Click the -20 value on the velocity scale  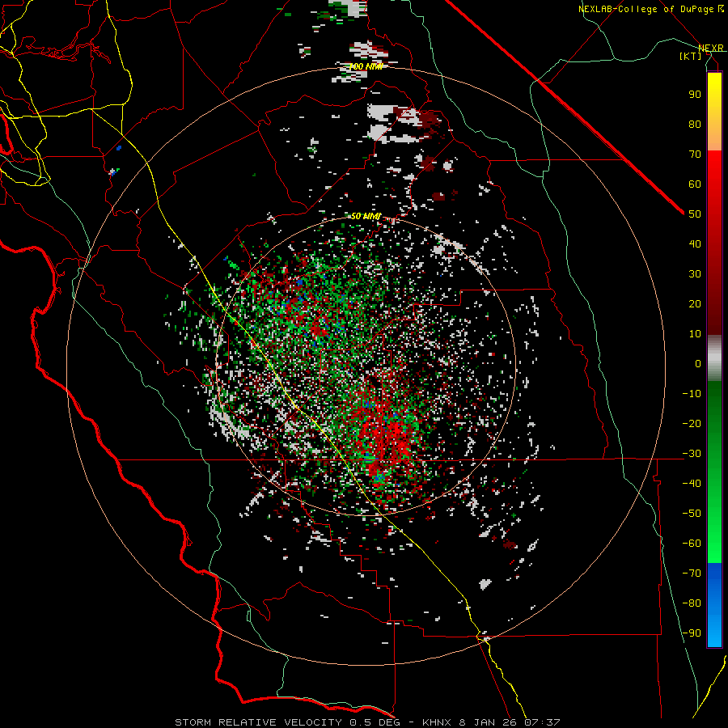click(x=692, y=423)
